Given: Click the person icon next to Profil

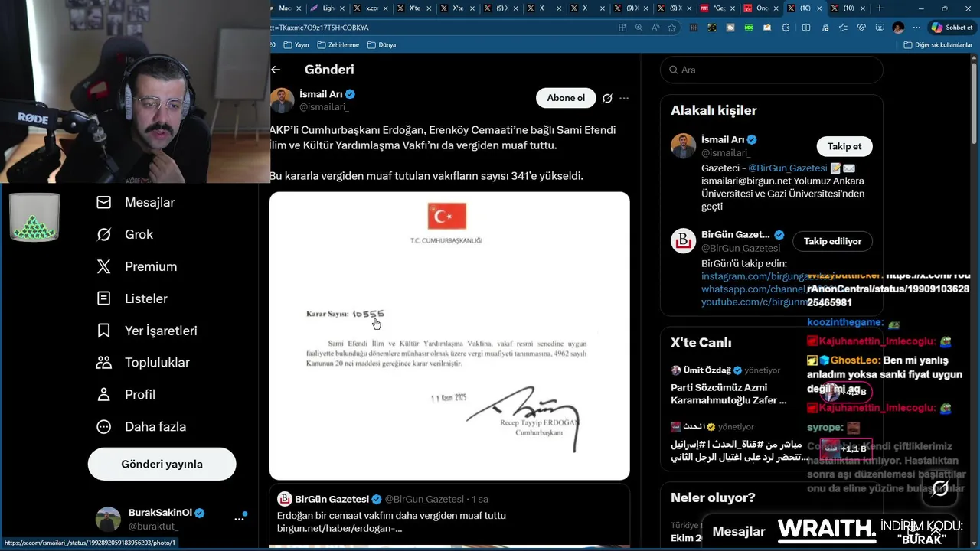Looking at the screenshot, I should coord(104,395).
